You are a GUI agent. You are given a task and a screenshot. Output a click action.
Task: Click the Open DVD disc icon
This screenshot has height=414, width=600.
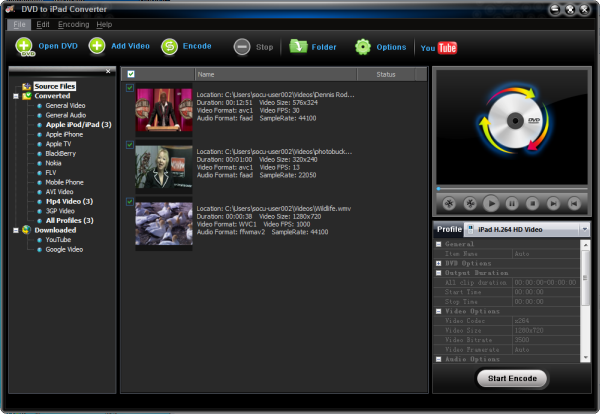(24, 47)
